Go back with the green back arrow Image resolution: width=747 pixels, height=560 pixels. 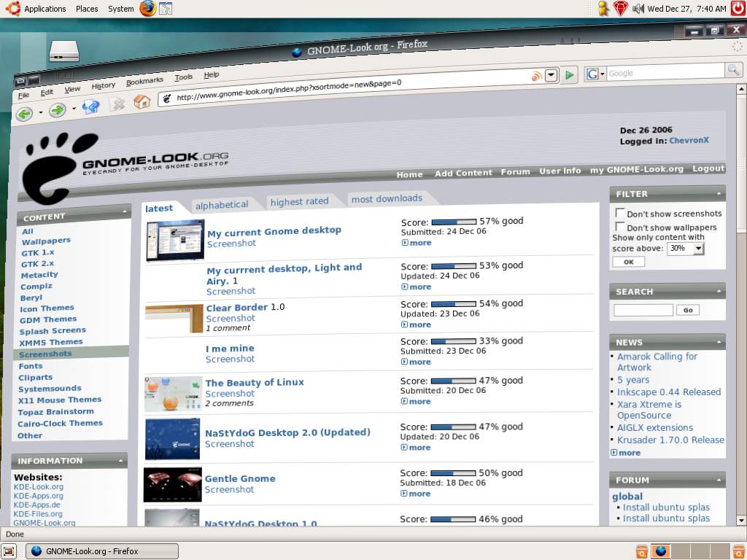tap(25, 114)
